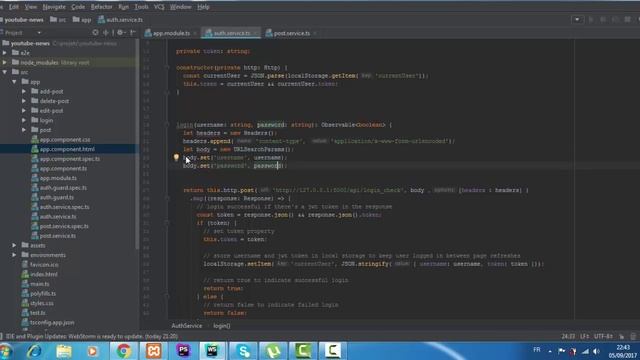Select auth.service.spec.ts file

[64, 207]
